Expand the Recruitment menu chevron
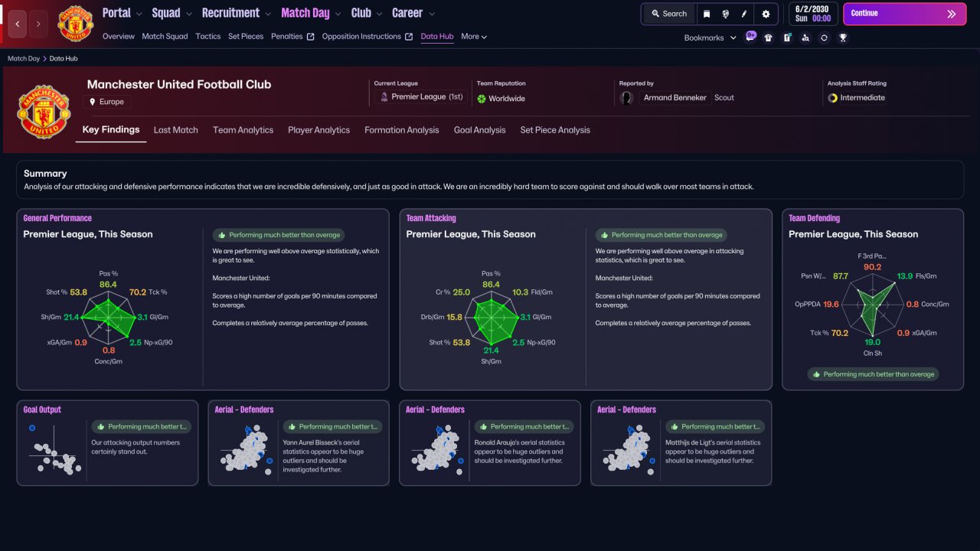This screenshot has width=980, height=551. [x=267, y=14]
